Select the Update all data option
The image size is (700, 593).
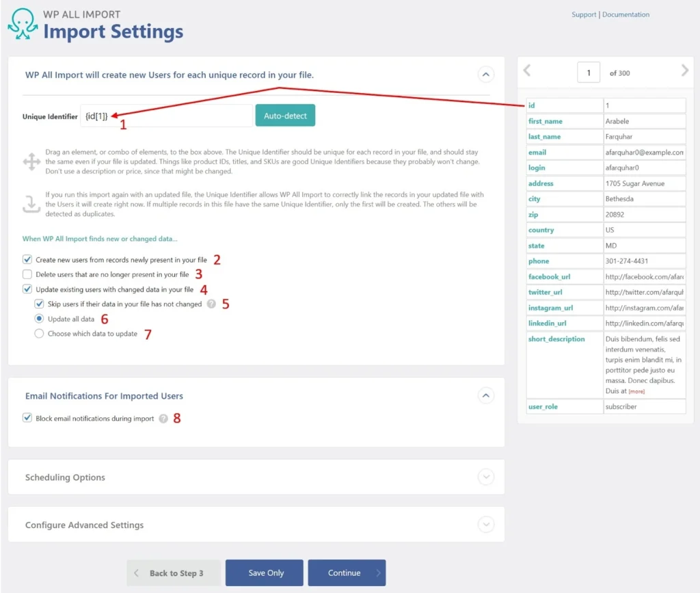39,319
